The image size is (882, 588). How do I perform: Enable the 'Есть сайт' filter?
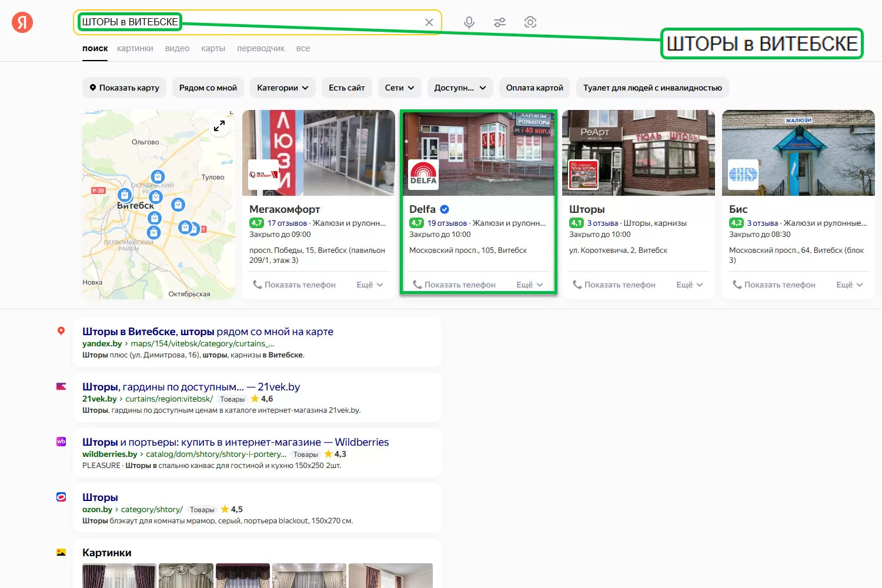point(346,88)
